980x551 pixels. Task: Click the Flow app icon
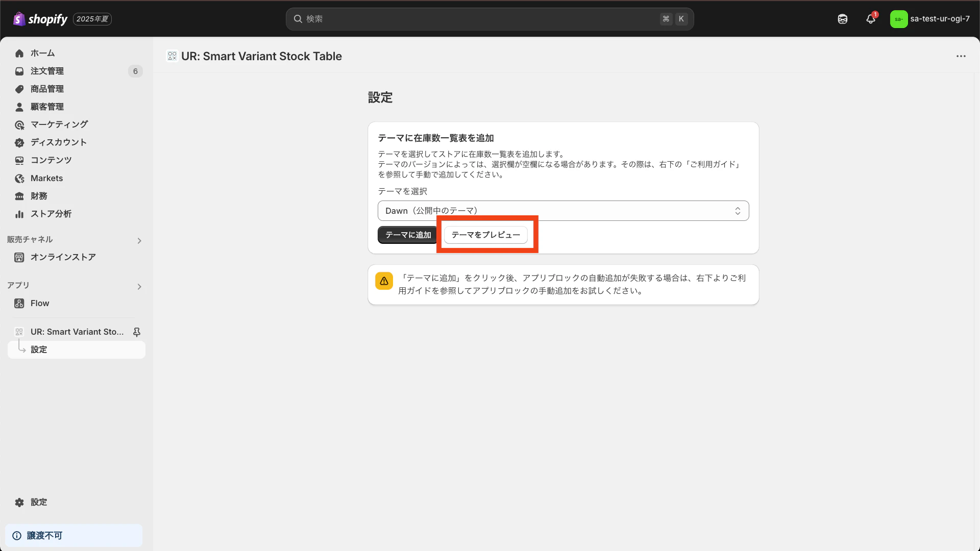point(19,303)
